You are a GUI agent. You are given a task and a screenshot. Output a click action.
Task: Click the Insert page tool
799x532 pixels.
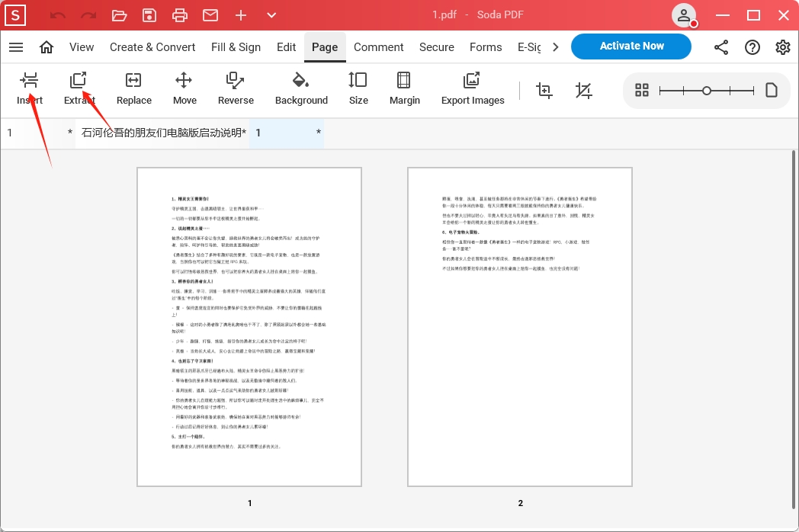click(x=30, y=88)
